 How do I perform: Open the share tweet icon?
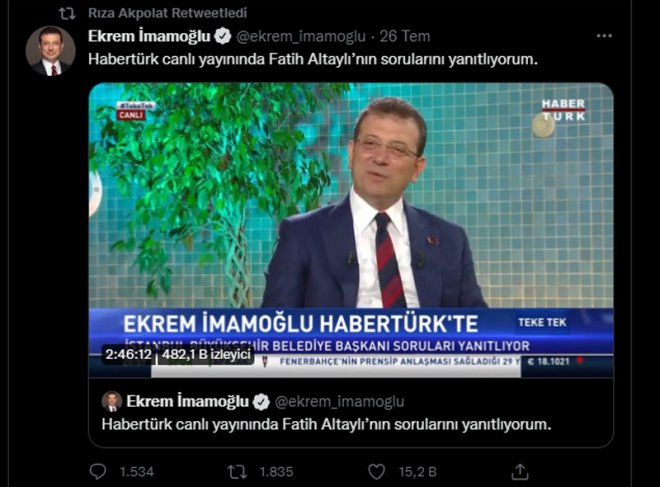click(x=520, y=471)
